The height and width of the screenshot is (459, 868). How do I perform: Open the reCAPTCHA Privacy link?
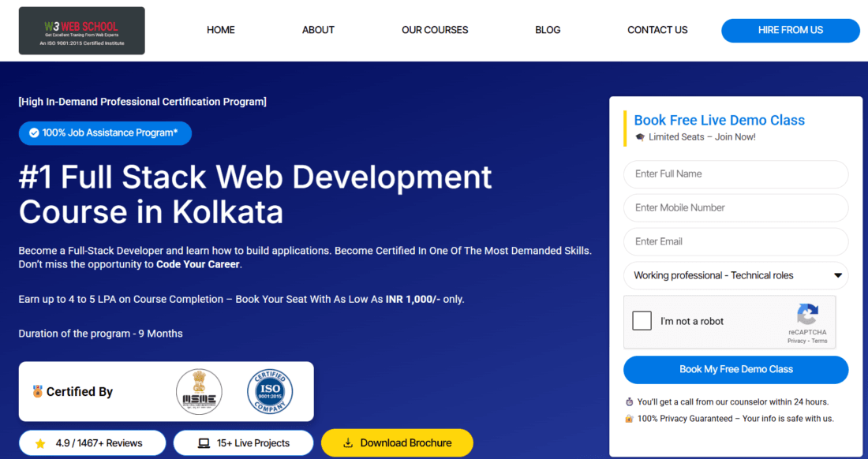[796, 341]
